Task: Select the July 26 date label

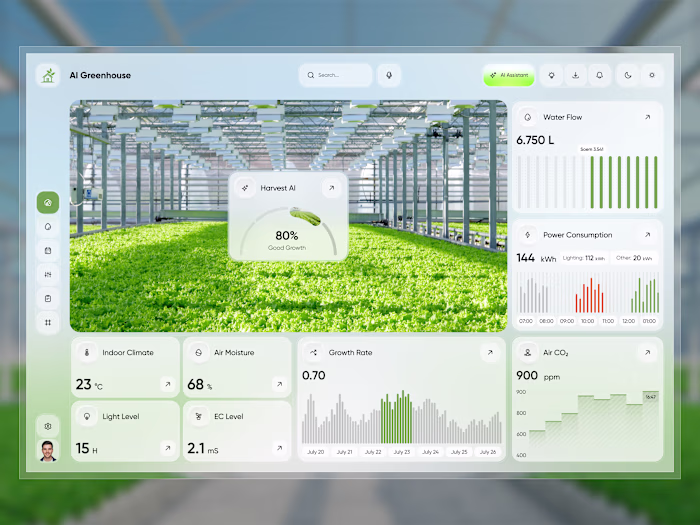Action: [x=488, y=452]
